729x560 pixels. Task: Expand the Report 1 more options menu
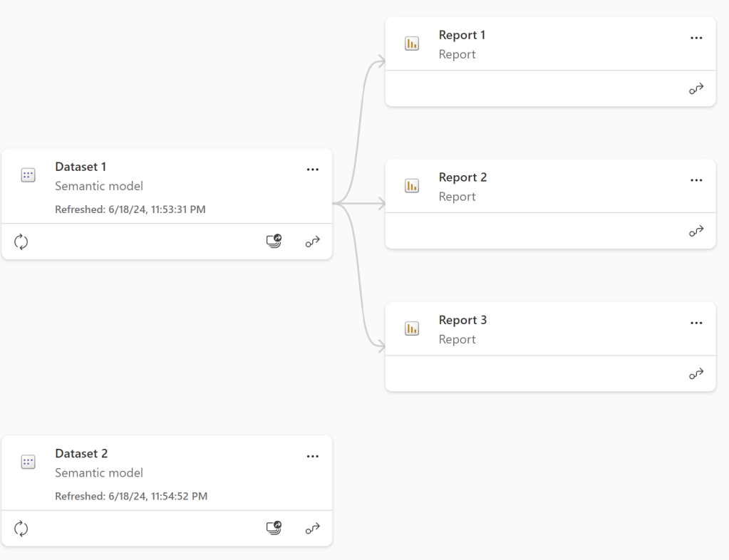pos(696,38)
